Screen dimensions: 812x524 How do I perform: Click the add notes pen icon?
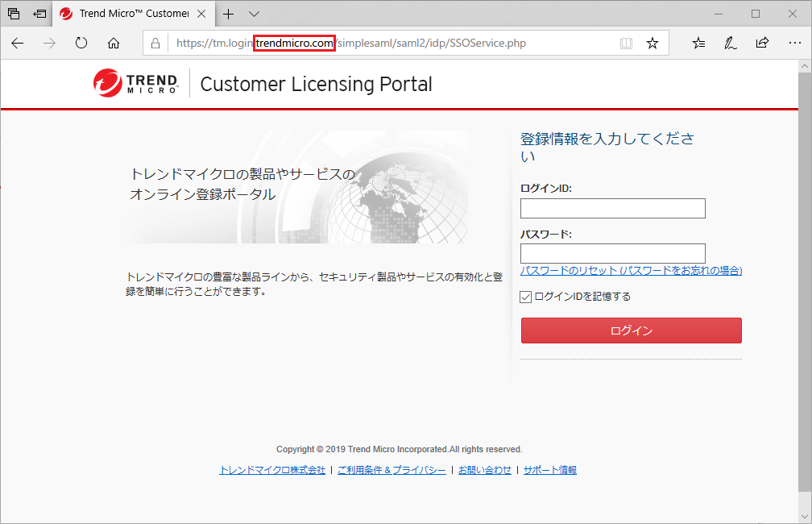coord(730,43)
